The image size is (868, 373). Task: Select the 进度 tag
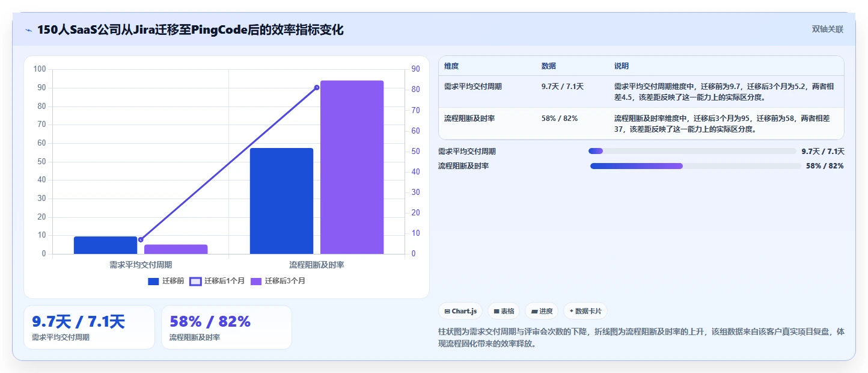[542, 311]
